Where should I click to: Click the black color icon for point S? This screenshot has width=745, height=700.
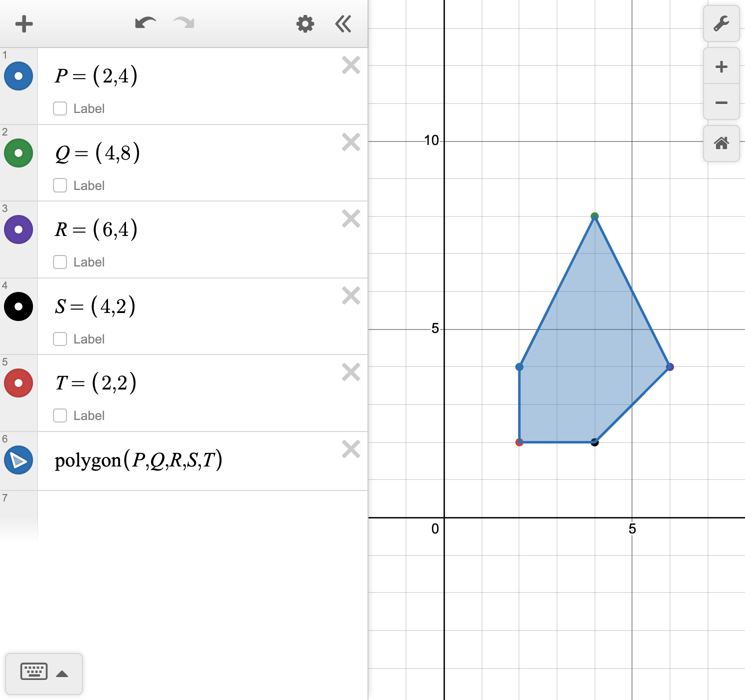[18, 306]
